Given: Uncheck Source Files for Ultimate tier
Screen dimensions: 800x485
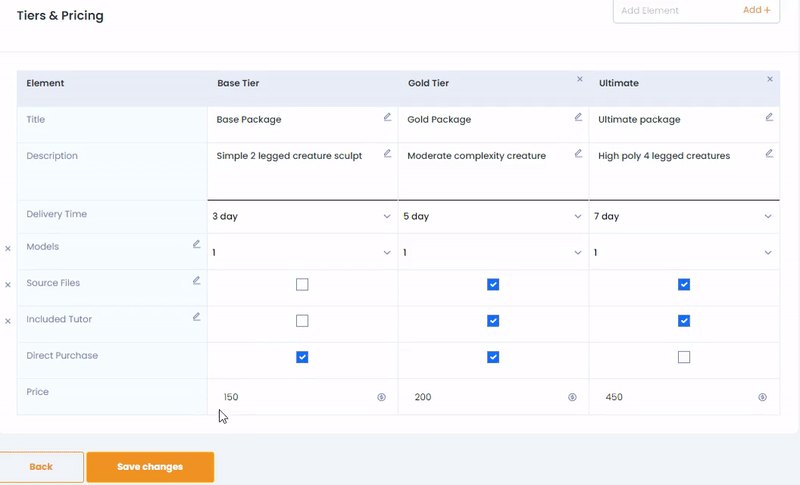Looking at the screenshot, I should (684, 285).
